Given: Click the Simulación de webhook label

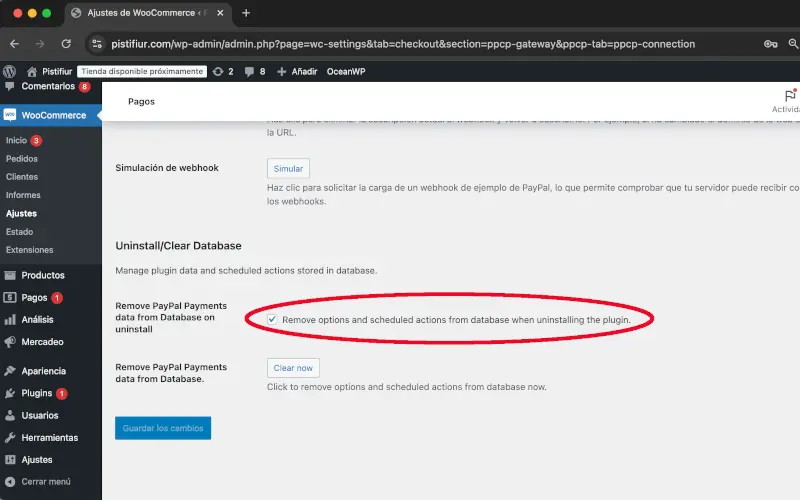Looking at the screenshot, I should coord(167,168).
